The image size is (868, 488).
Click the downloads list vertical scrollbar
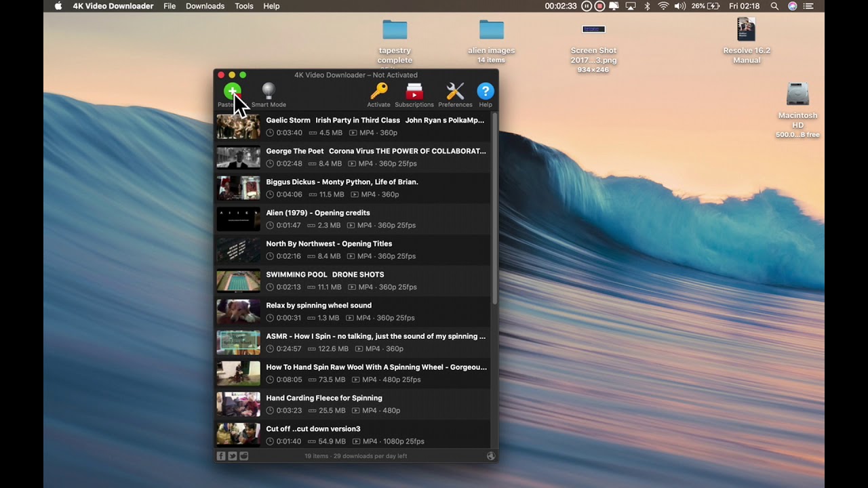tap(495, 210)
